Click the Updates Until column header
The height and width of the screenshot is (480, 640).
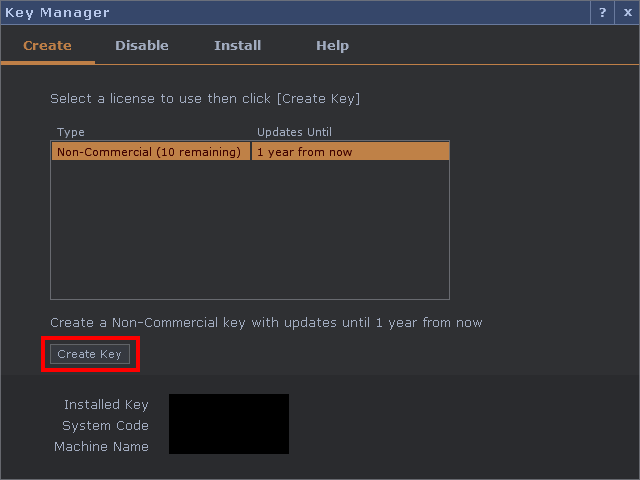[x=294, y=132]
